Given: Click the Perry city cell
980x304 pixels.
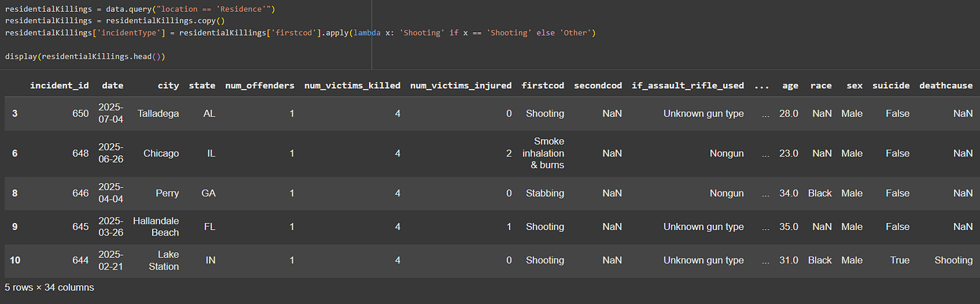Looking at the screenshot, I should (167, 193).
